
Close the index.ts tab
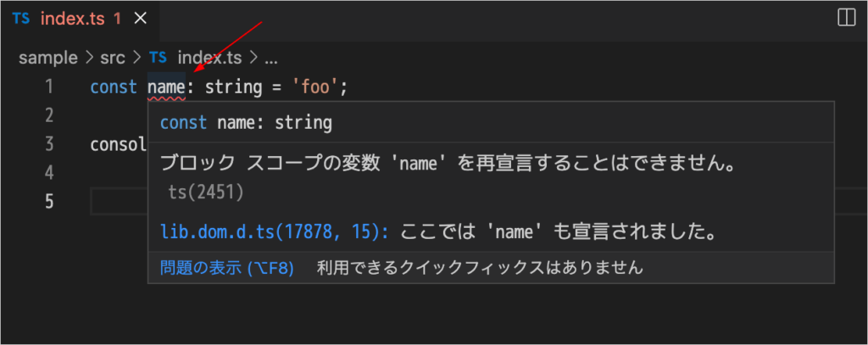click(x=141, y=19)
